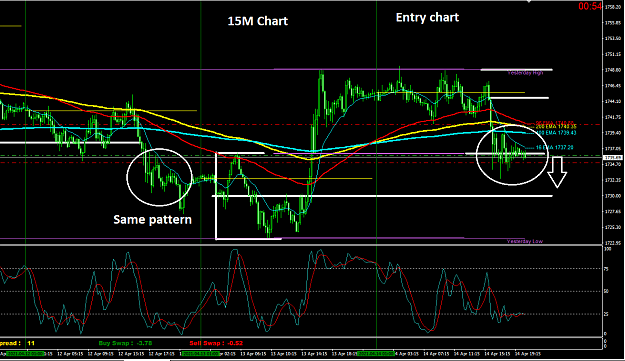Click the 12 Apr 05:15 time label
Viewport: 625px width, 361px height.
pyautogui.click(x=70, y=353)
